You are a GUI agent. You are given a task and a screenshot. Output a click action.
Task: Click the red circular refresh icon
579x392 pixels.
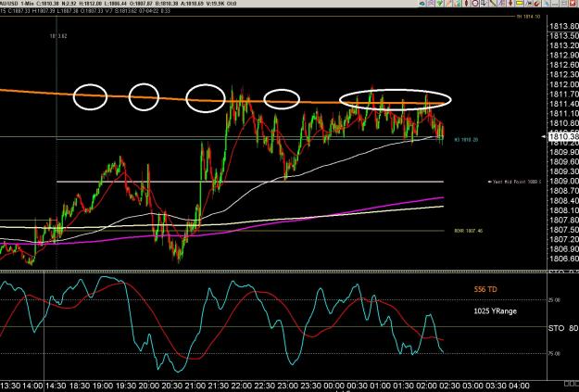537,4
